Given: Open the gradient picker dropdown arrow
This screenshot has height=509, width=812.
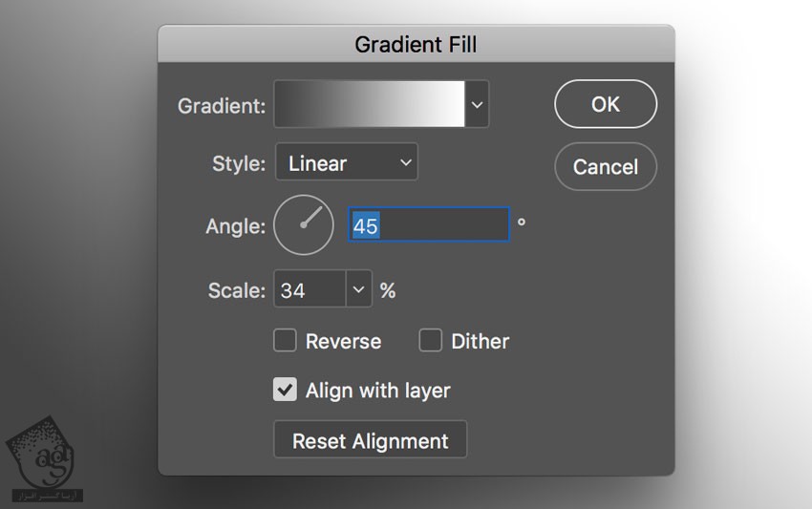Looking at the screenshot, I should [x=478, y=104].
